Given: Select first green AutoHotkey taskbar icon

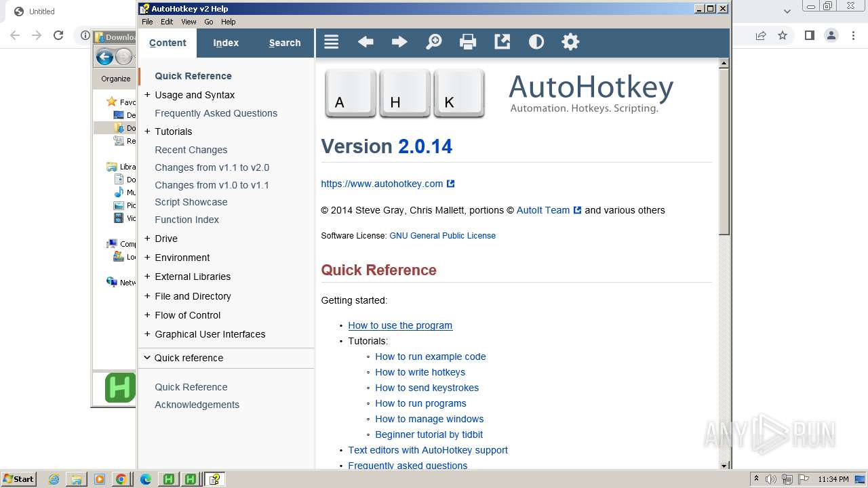Looking at the screenshot, I should (169, 479).
